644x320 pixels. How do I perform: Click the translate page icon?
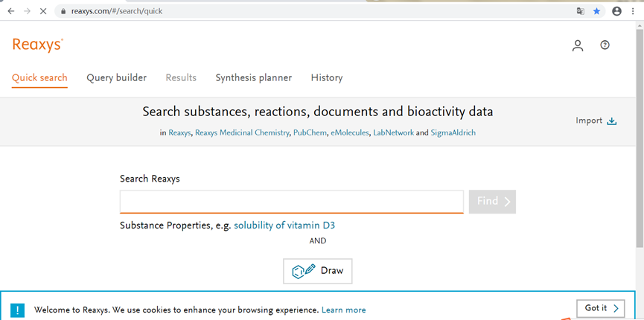click(x=580, y=11)
